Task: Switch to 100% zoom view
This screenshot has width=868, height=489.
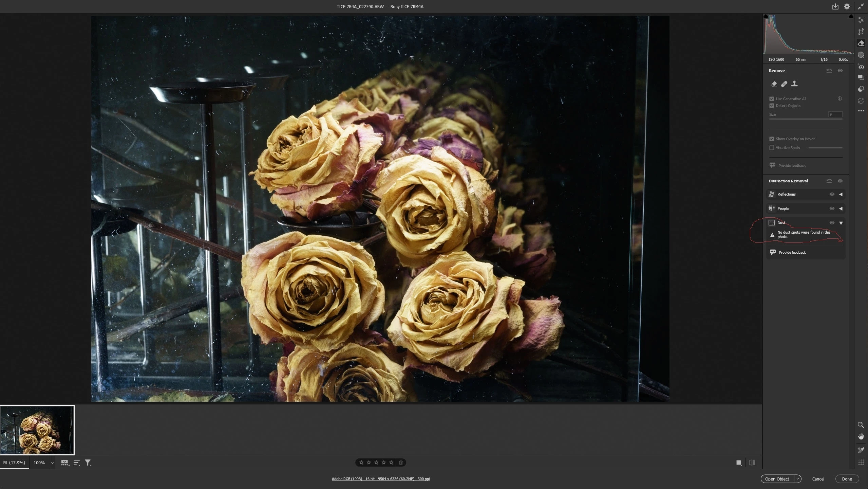Action: pyautogui.click(x=39, y=463)
